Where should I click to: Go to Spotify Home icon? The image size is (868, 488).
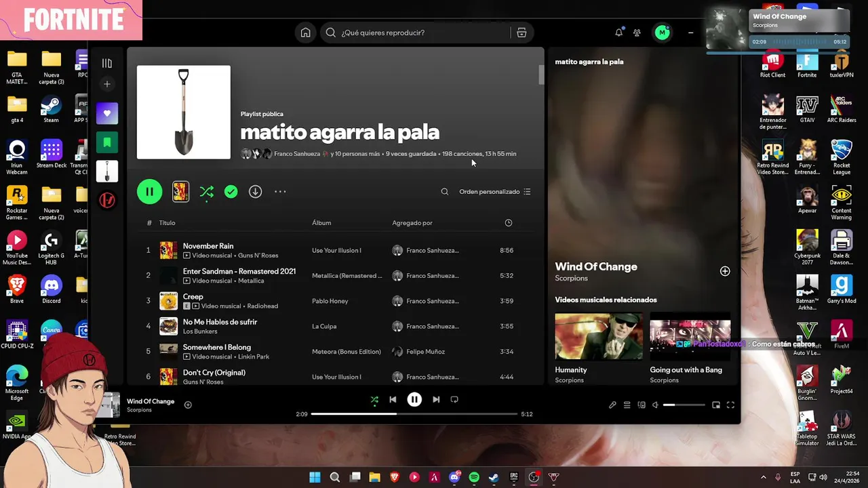pyautogui.click(x=306, y=33)
